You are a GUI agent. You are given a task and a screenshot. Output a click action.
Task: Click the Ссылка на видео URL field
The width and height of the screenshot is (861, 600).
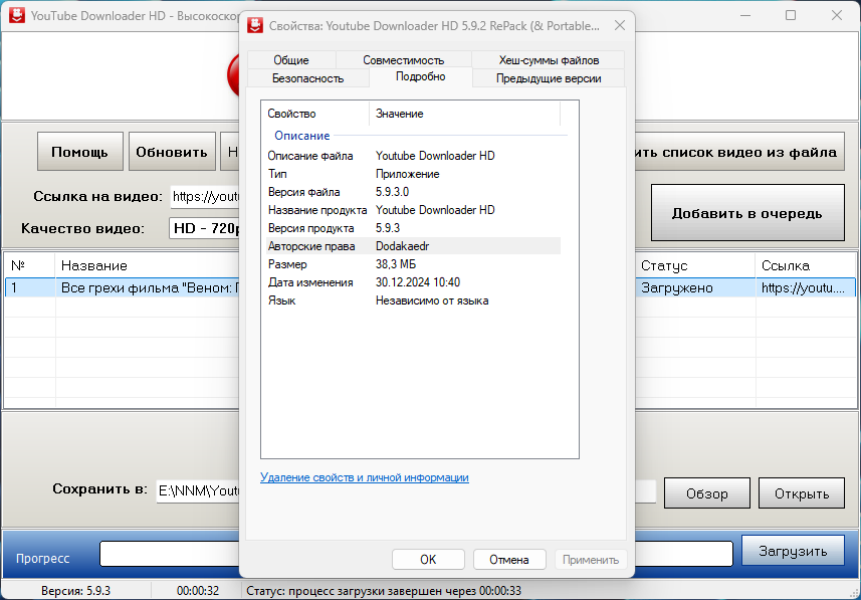click(x=205, y=197)
